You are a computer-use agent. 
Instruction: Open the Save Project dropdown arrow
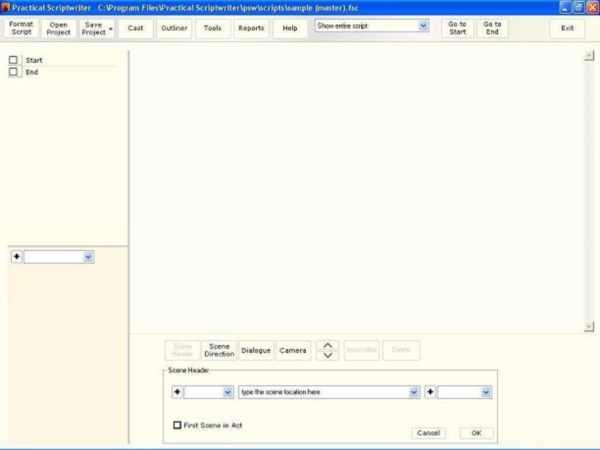[110, 29]
